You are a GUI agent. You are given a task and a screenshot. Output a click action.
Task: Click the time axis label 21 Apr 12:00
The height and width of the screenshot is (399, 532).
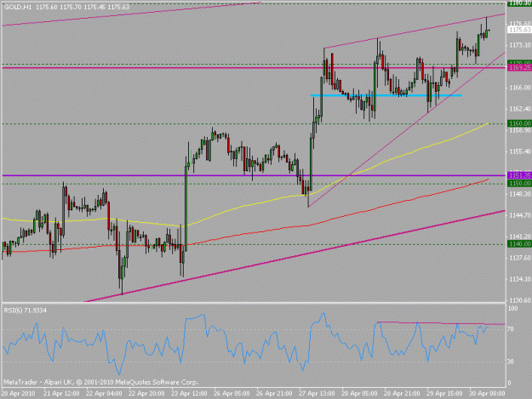pyautogui.click(x=61, y=394)
